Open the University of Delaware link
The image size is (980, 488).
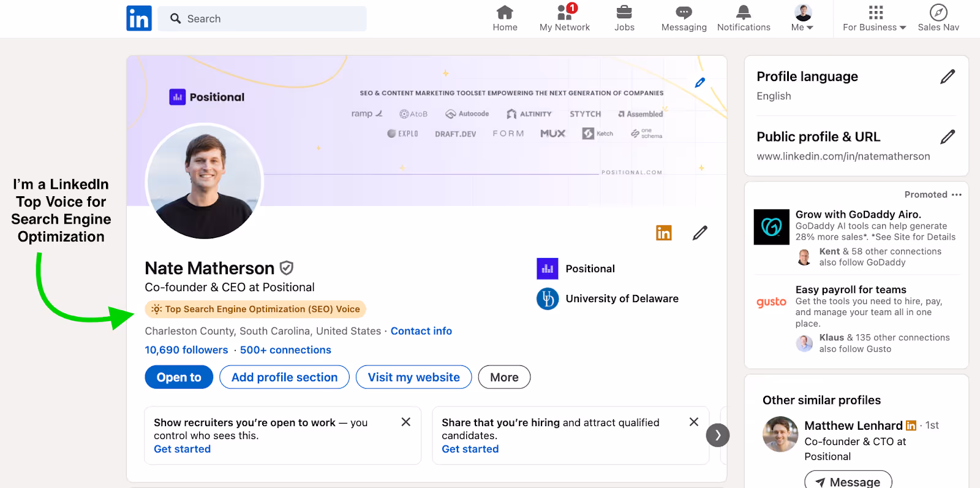click(622, 299)
